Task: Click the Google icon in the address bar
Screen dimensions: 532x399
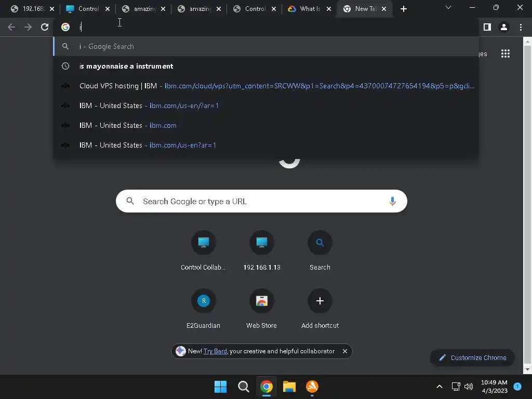Action: click(x=65, y=27)
